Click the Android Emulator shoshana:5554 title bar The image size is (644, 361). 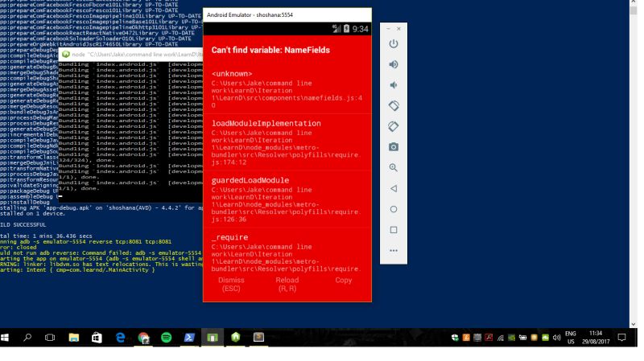287,14
